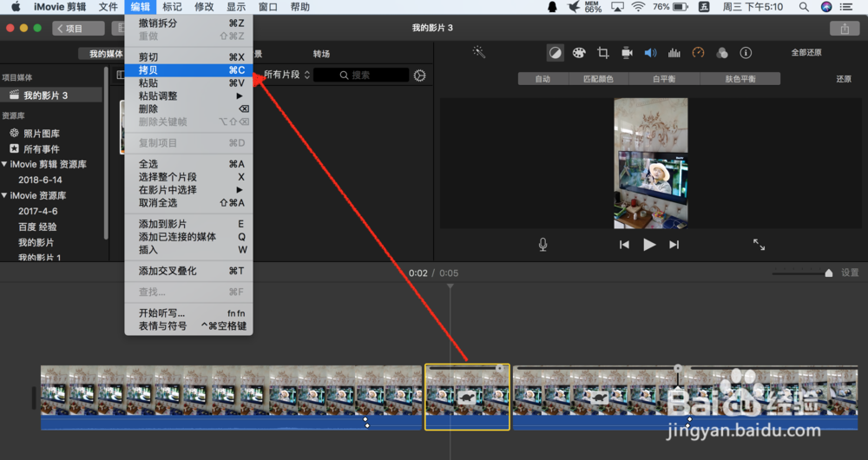Viewport: 868px width, 460px height.
Task: Click the media search field
Action: point(361,75)
